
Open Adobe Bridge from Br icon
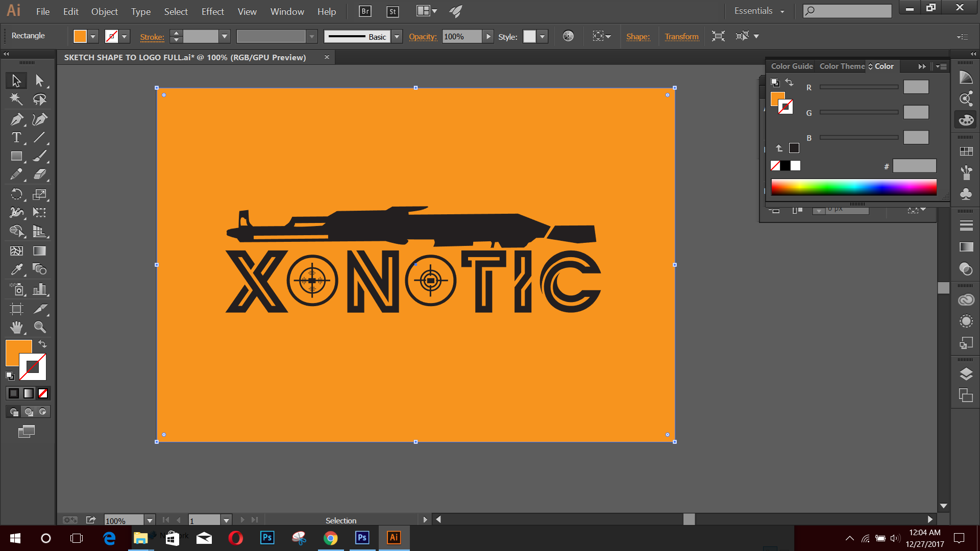[365, 11]
